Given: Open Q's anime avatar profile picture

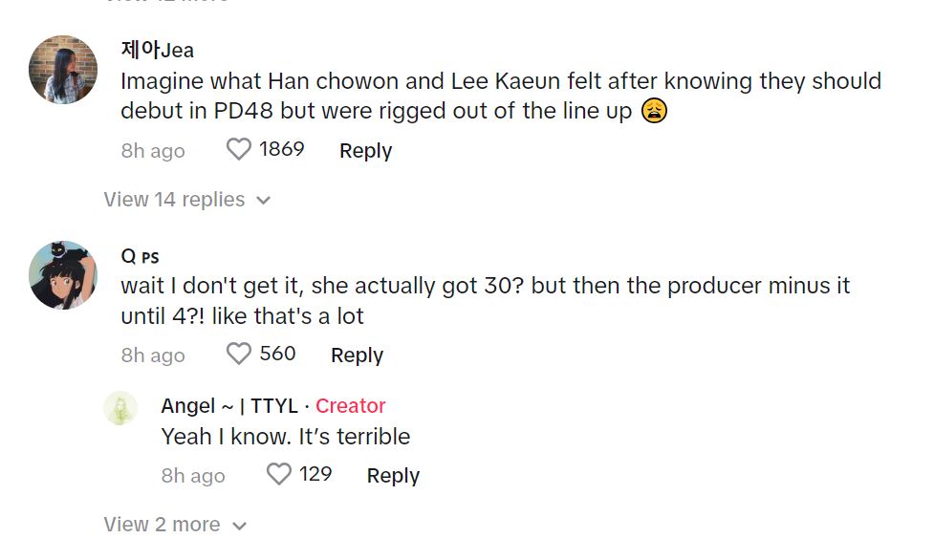Looking at the screenshot, I should [x=63, y=275].
